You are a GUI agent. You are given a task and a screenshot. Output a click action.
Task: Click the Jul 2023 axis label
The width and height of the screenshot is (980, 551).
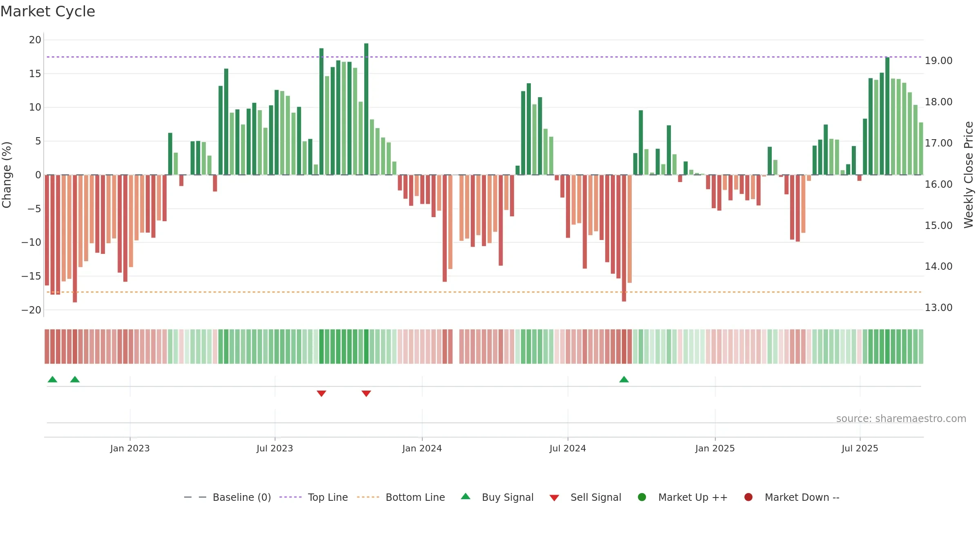275,449
